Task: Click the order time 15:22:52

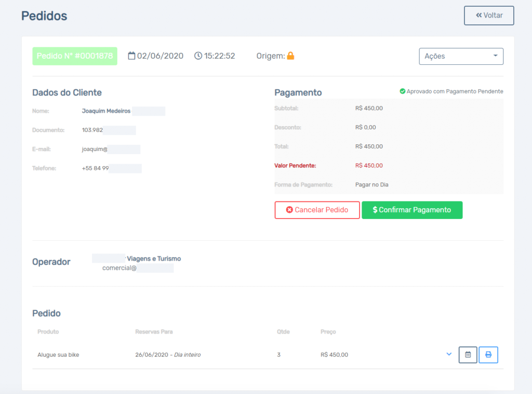Action: 220,56
